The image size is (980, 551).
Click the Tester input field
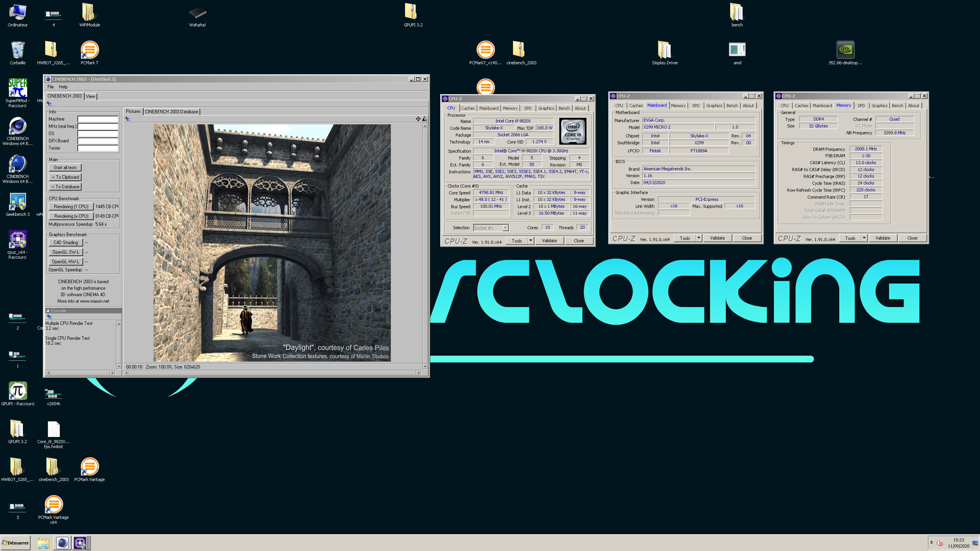pyautogui.click(x=98, y=148)
